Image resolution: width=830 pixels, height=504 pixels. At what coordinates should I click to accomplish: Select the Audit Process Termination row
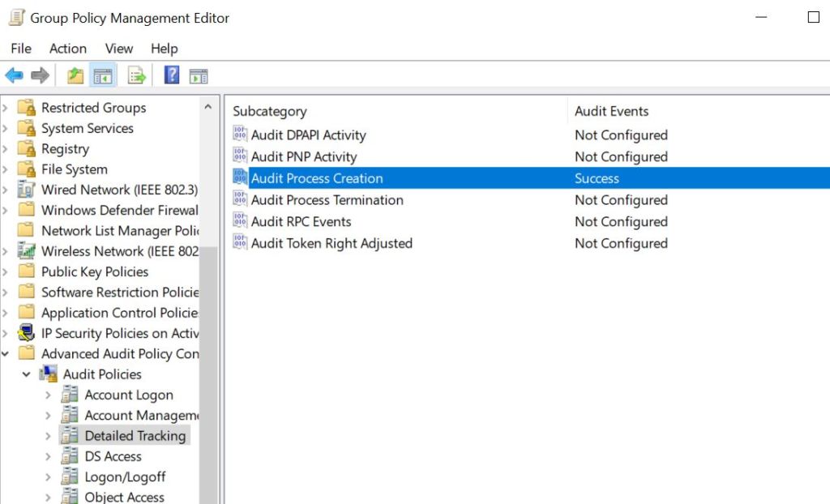pos(327,200)
